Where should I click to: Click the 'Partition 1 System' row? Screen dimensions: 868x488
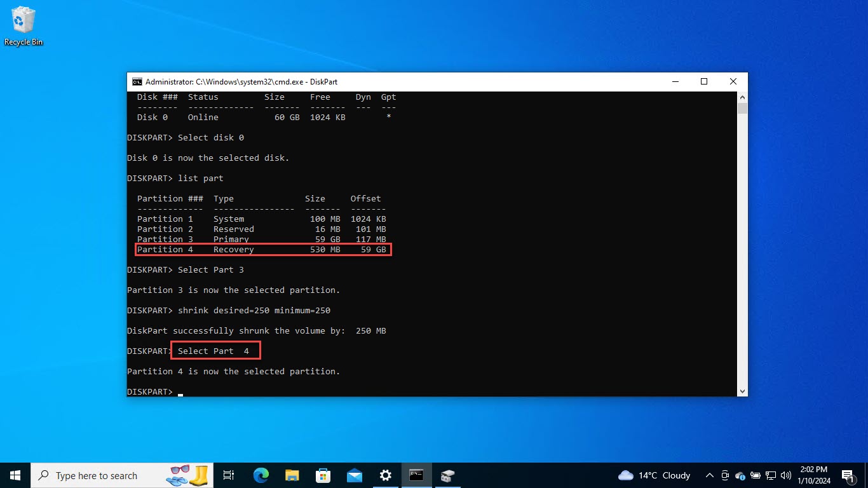(262, 219)
